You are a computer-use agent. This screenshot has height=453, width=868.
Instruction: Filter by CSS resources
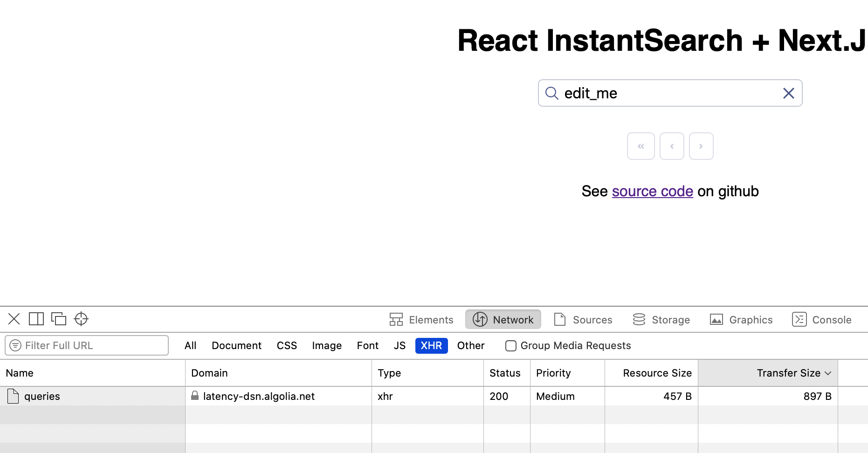click(287, 345)
